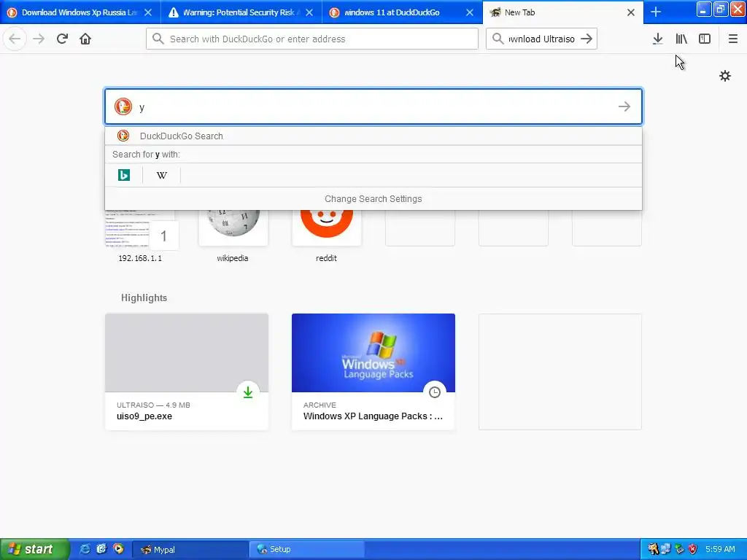Click the DuckDuckGo logo in search box
Screen dimensions: 747x560
(x=123, y=106)
